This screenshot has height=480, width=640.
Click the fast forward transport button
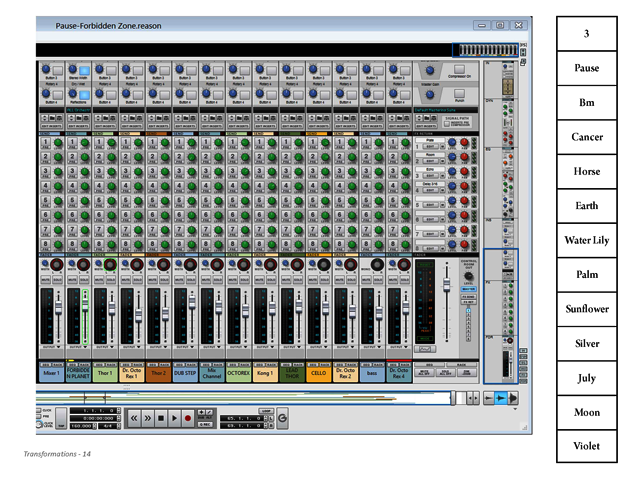tap(147, 418)
